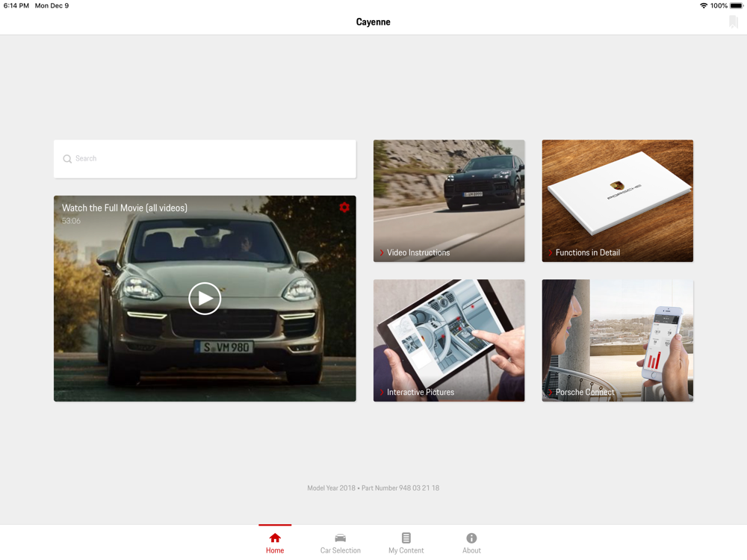Viewport: 747px width, 560px height.
Task: Switch to the My Content tab
Action: click(406, 543)
